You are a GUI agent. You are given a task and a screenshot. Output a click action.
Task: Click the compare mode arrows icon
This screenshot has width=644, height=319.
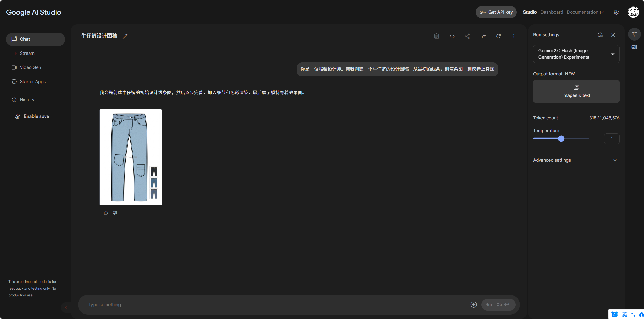pyautogui.click(x=483, y=36)
